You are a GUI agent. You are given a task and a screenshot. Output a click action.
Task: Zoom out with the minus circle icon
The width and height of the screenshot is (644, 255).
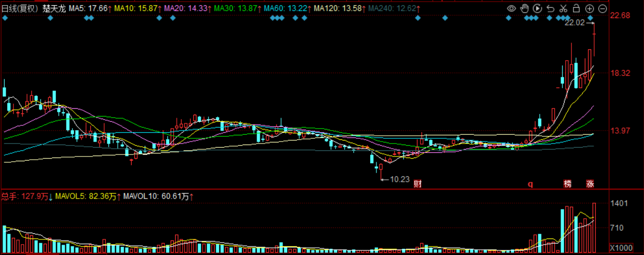[602, 8]
